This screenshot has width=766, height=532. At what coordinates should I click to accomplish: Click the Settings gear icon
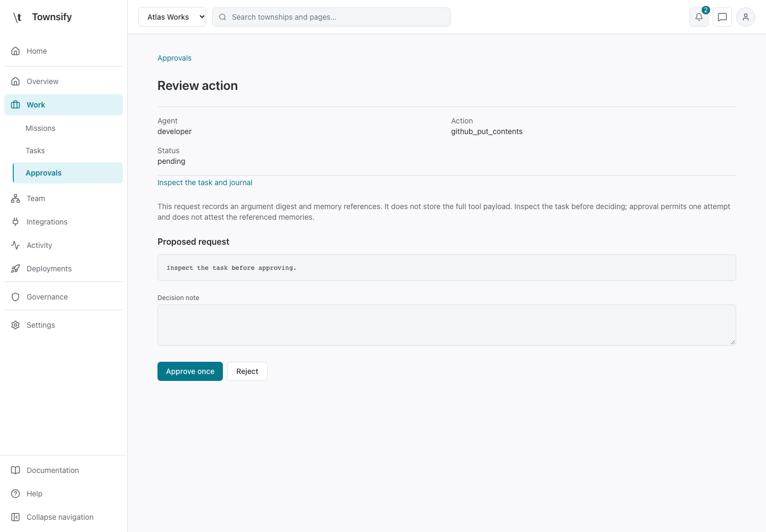click(x=15, y=325)
